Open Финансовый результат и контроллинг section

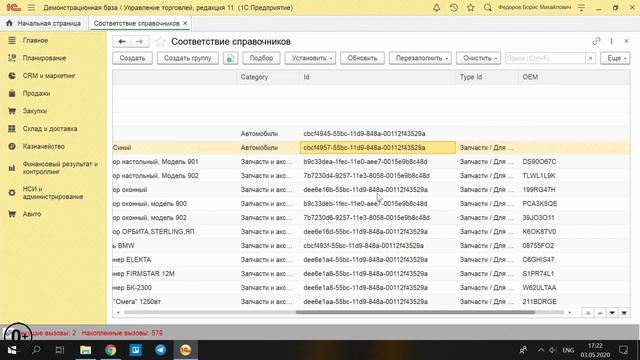[60, 168]
